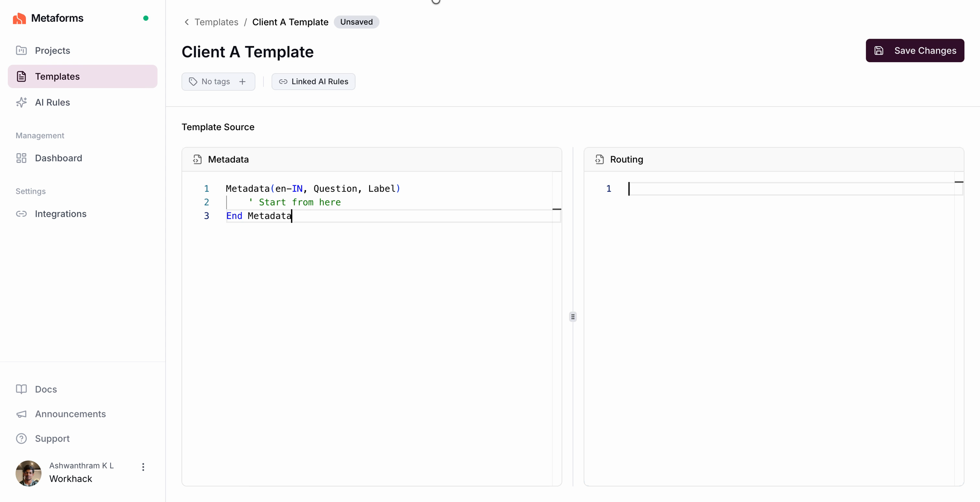Click the Announcements megaphone icon
Image resolution: width=980 pixels, height=502 pixels.
(x=21, y=414)
